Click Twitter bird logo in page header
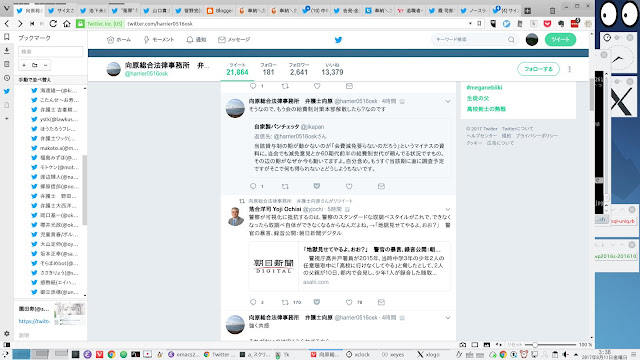640x360 pixels. [x=338, y=40]
